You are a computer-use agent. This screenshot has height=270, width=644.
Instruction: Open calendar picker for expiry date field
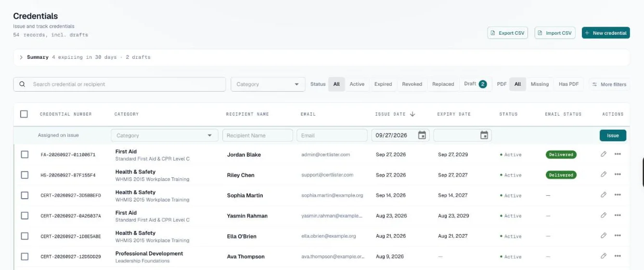484,135
